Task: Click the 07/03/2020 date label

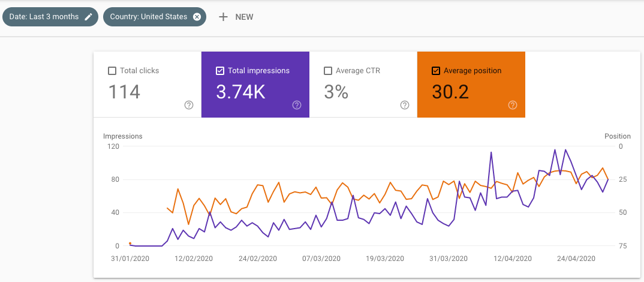Action: click(321, 259)
